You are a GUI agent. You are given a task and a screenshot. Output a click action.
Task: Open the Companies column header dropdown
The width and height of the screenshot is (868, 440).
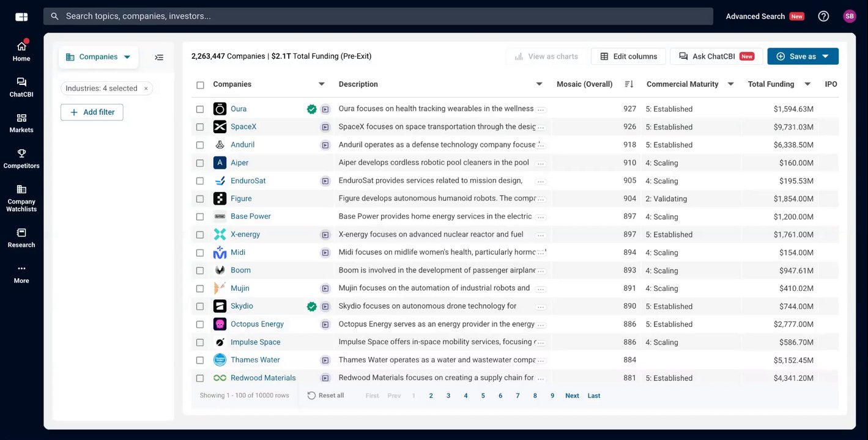[322, 84]
